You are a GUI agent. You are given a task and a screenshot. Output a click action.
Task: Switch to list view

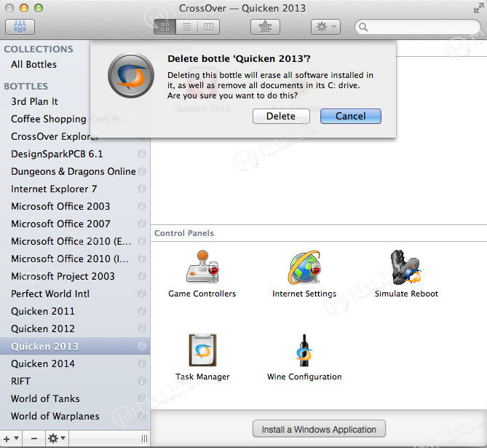pyautogui.click(x=186, y=27)
